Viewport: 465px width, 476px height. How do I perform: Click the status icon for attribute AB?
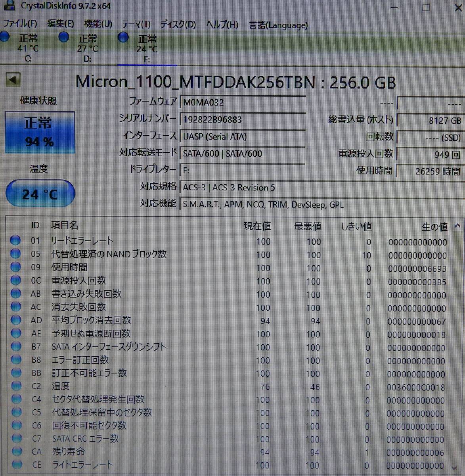coord(16,293)
